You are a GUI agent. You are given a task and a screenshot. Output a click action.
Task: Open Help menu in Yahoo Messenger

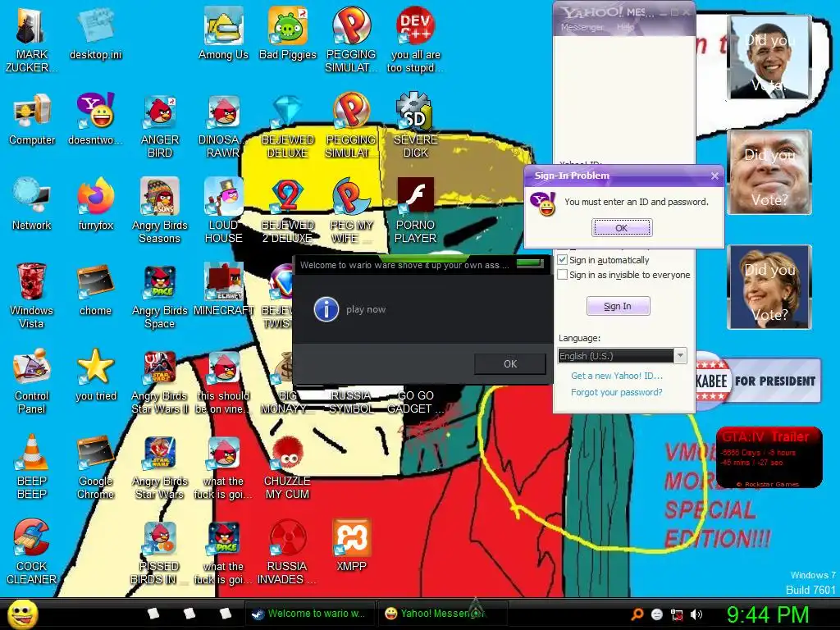click(x=625, y=27)
